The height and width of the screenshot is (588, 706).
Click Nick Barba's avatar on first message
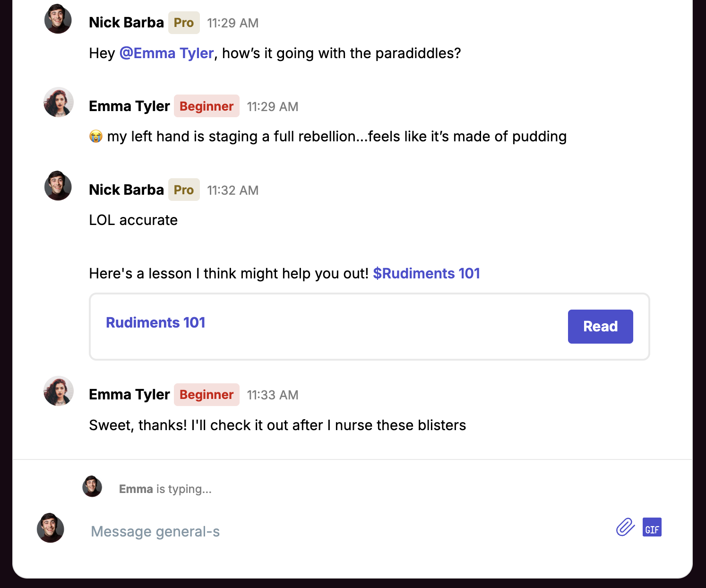(58, 19)
